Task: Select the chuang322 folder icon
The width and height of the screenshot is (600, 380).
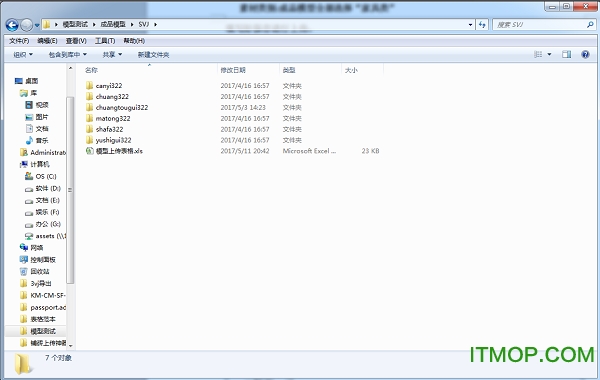Action: [90, 96]
